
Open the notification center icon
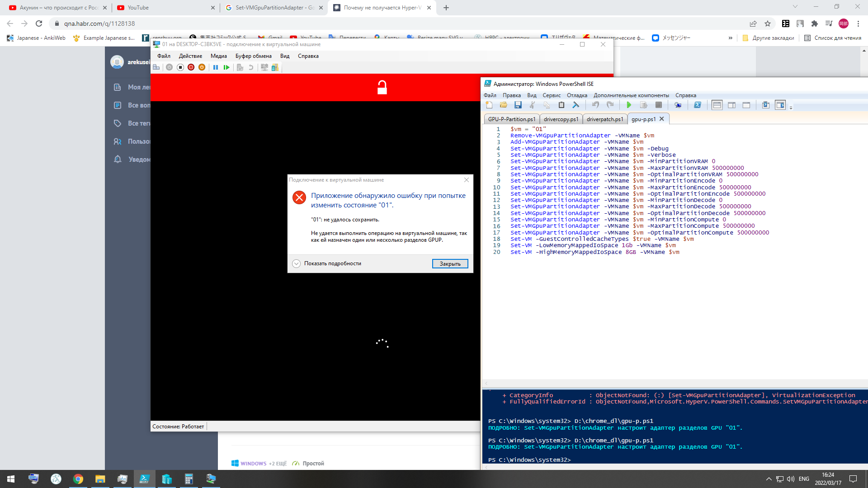tap(853, 479)
